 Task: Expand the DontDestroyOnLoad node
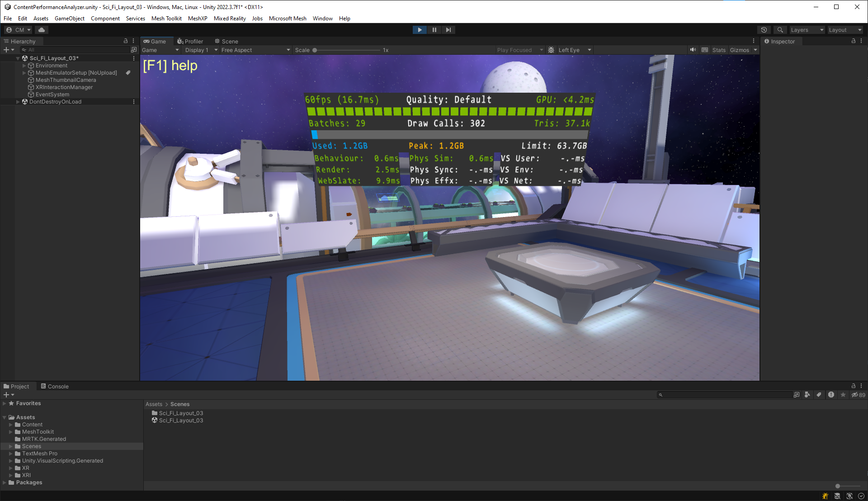coord(18,101)
